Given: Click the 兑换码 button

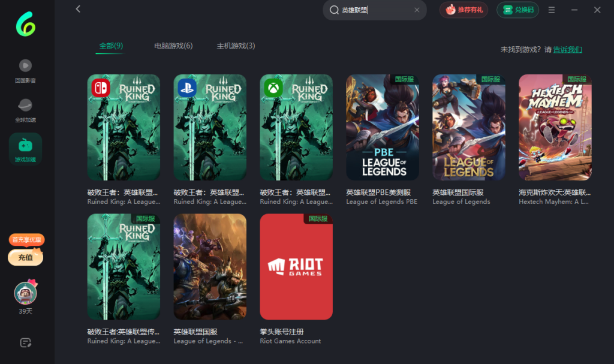Looking at the screenshot, I should click(x=517, y=10).
